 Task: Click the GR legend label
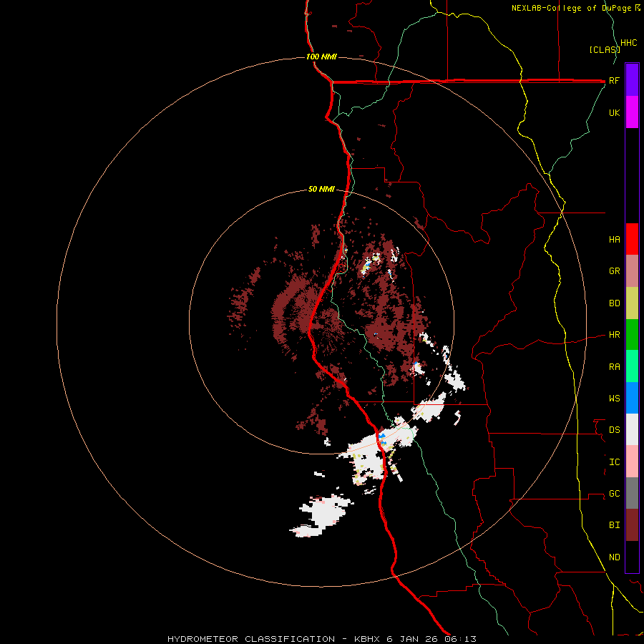(614, 271)
